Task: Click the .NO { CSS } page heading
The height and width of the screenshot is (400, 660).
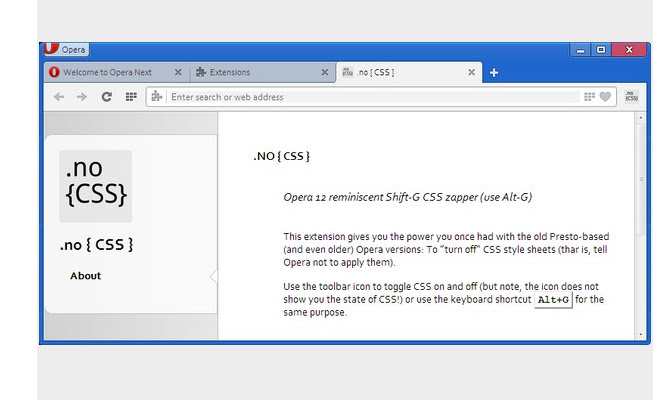Action: point(281,156)
